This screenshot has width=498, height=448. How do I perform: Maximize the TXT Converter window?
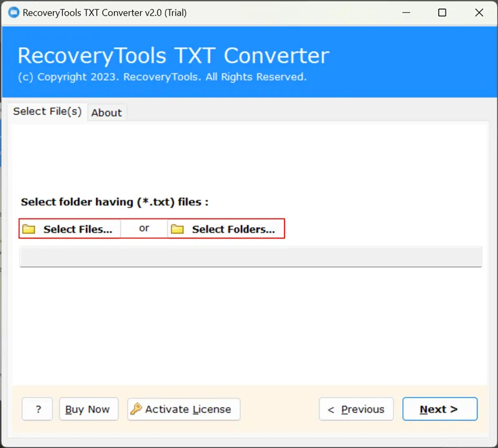click(442, 12)
